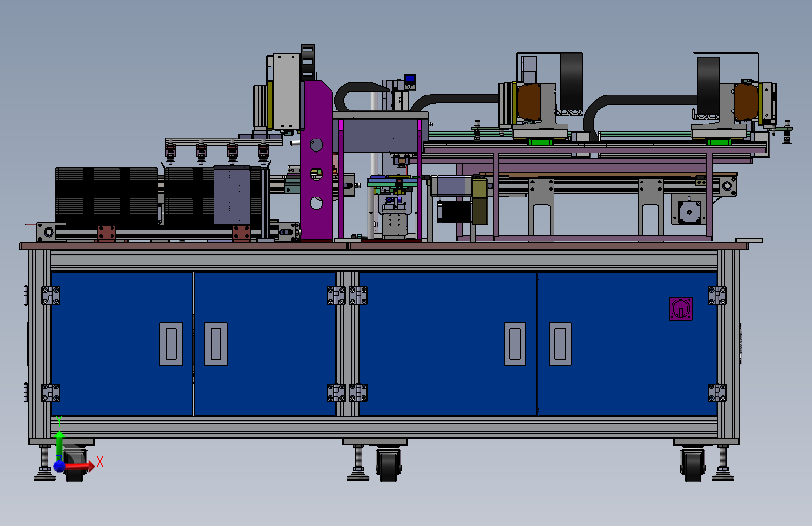Screen dimensions: 812x526
Task: Click the green Y axis arrow of the triad
Action: point(59,445)
